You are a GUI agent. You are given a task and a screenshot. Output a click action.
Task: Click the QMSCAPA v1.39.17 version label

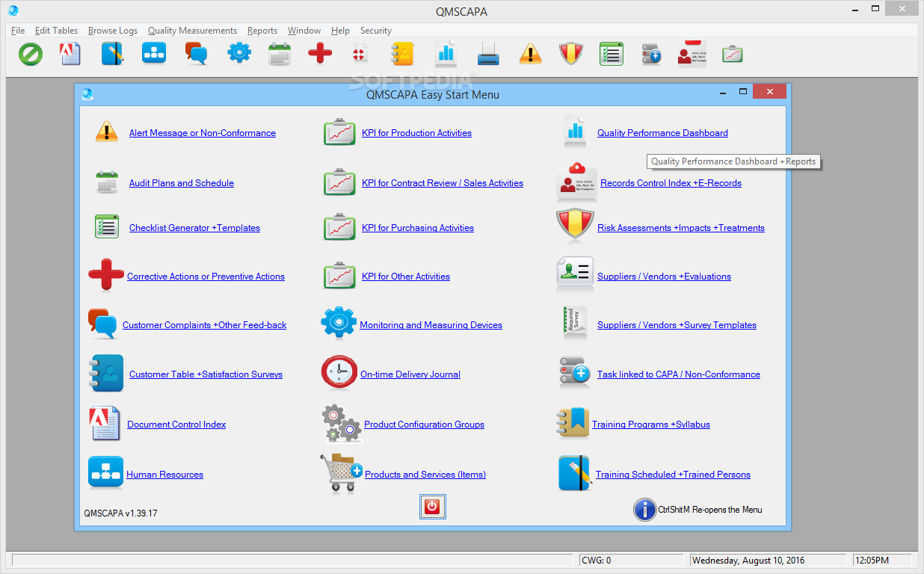[x=120, y=513]
